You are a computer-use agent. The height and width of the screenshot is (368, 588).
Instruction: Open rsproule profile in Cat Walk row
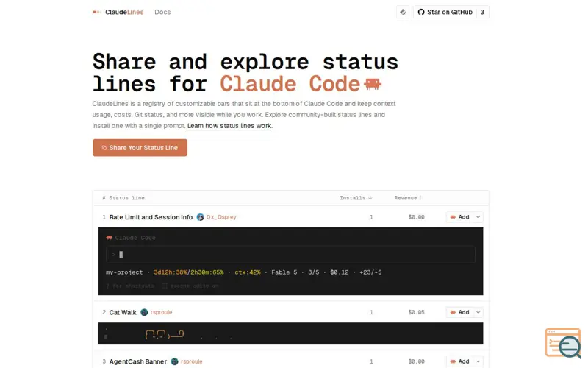pos(161,312)
